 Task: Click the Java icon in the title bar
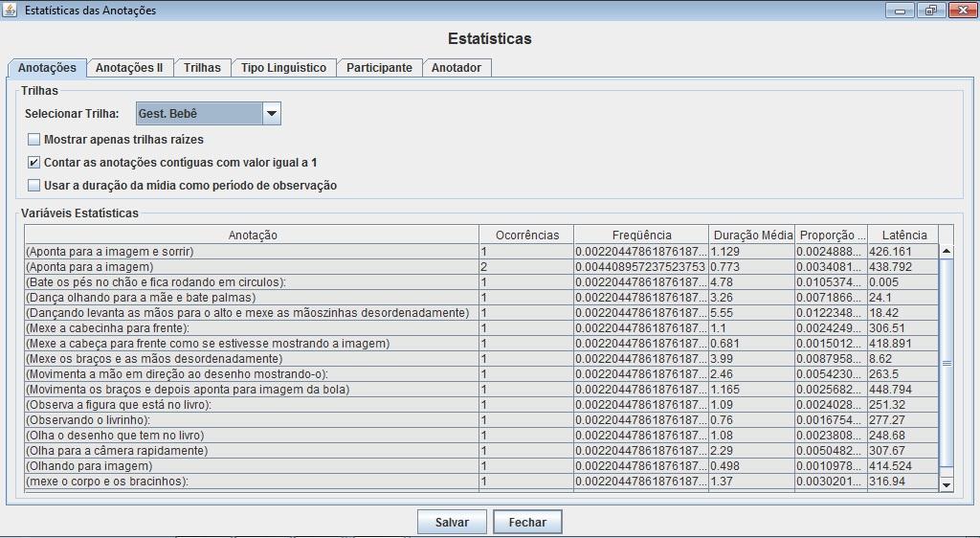11,11
